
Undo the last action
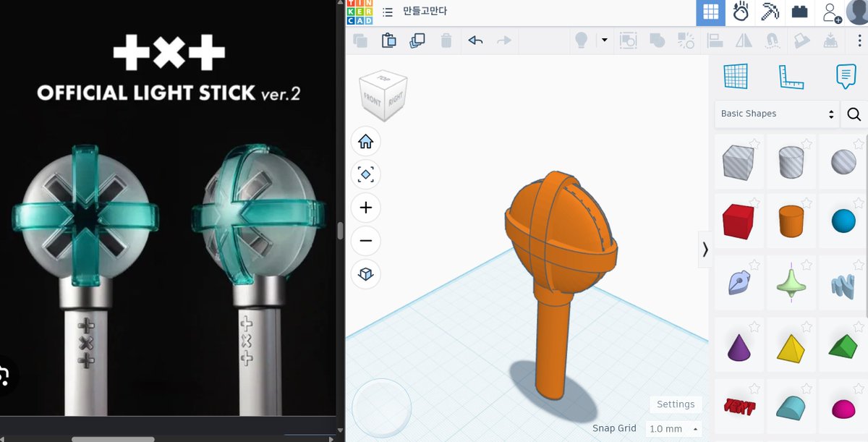475,41
